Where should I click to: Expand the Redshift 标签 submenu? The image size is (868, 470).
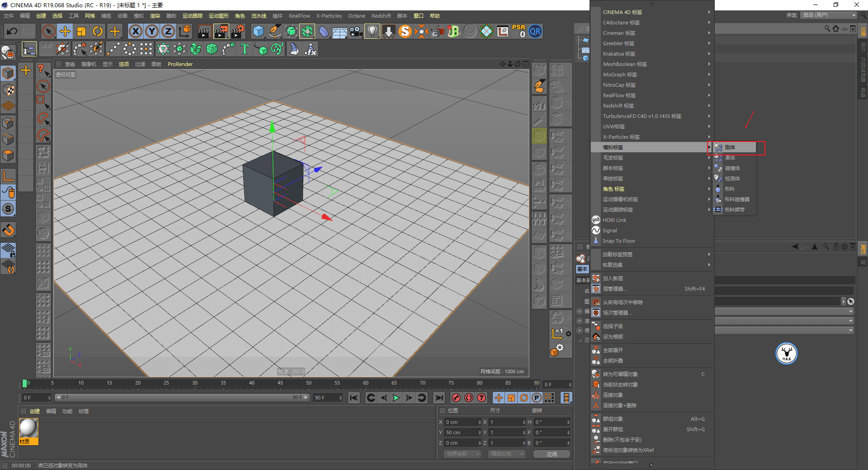[x=652, y=106]
